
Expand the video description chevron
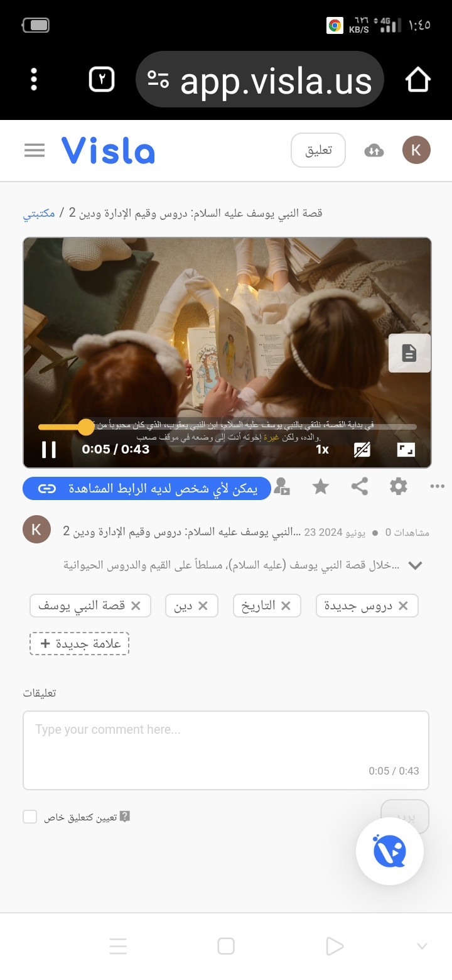[x=415, y=565]
